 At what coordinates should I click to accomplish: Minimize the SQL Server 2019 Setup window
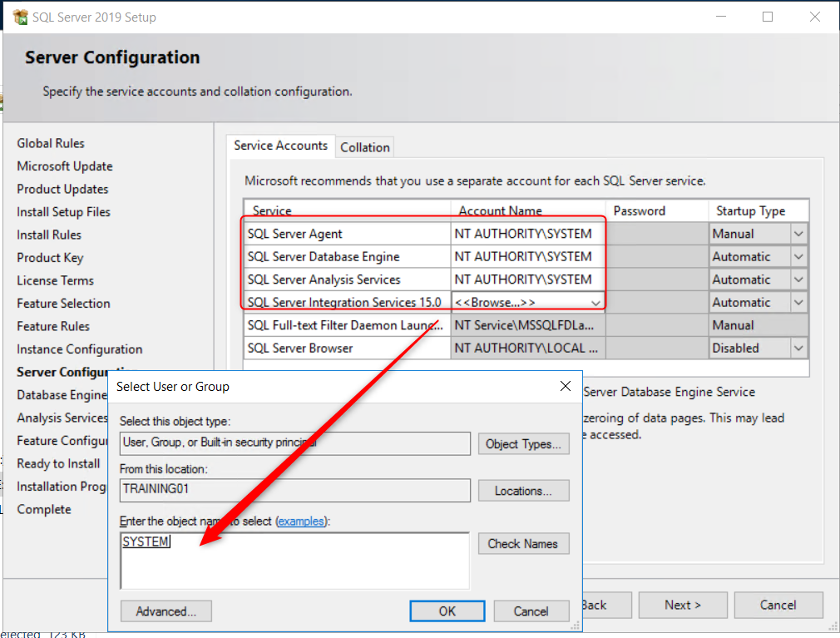click(x=721, y=17)
